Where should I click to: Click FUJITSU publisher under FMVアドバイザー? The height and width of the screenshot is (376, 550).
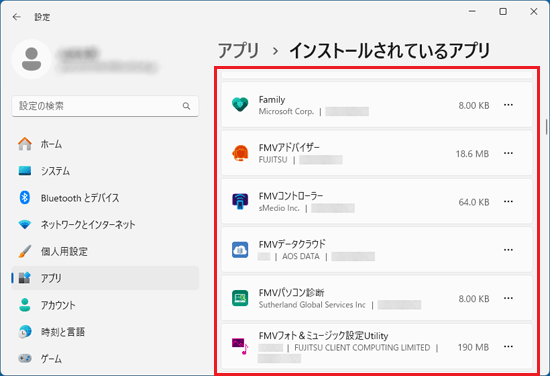pyautogui.click(x=273, y=160)
